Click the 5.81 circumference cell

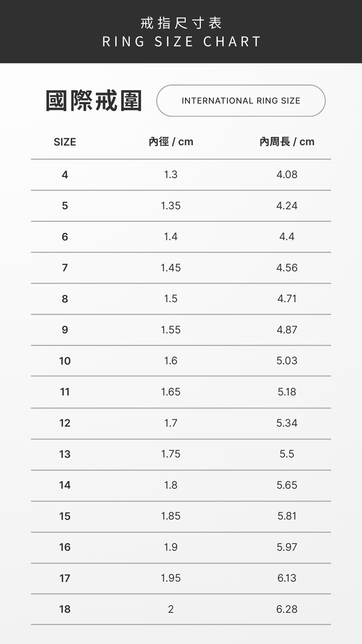click(x=287, y=516)
